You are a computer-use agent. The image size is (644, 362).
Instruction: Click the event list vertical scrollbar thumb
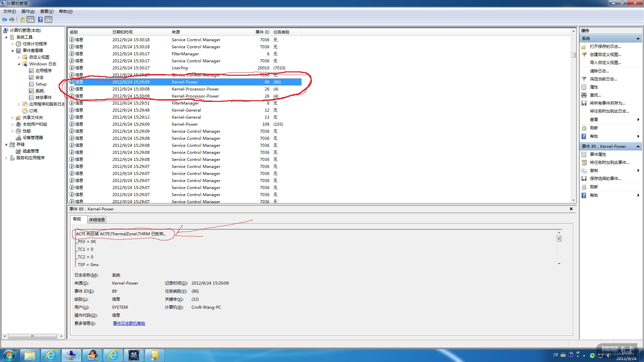tap(573, 55)
